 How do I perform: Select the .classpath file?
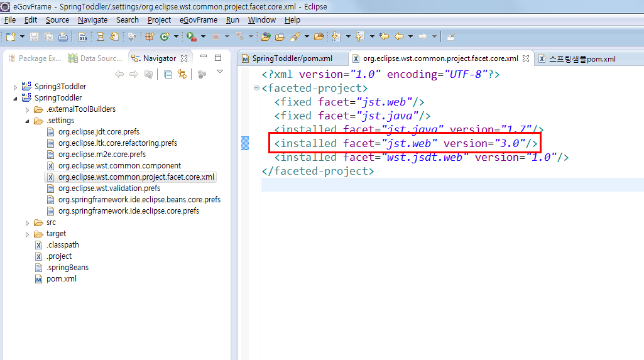click(x=62, y=244)
